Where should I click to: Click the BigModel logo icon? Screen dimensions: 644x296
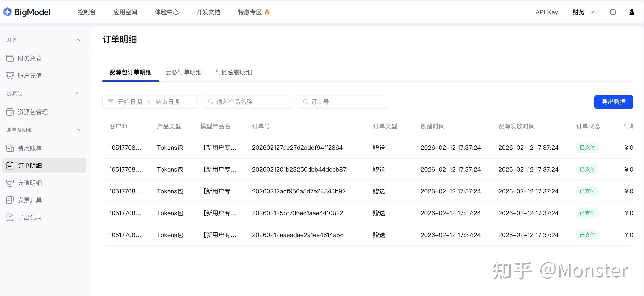(8, 12)
